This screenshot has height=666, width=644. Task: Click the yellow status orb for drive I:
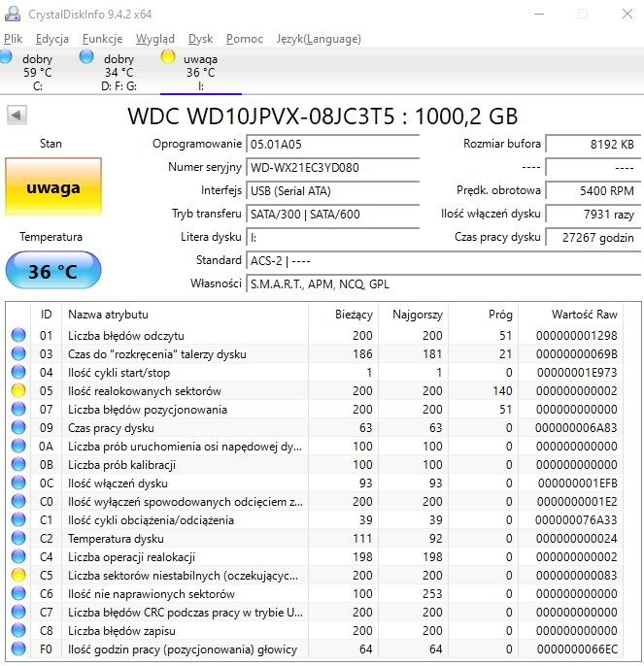point(168,56)
